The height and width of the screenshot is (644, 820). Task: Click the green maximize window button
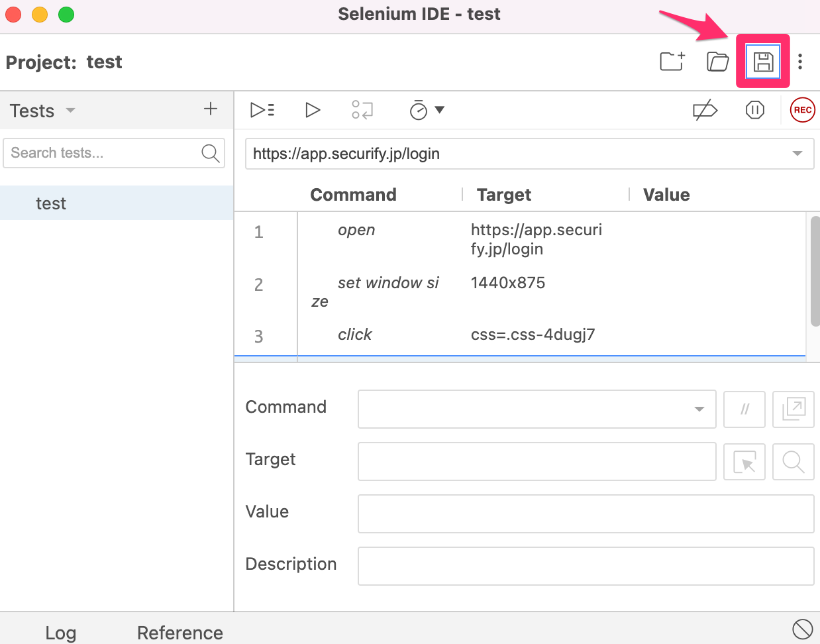click(66, 14)
